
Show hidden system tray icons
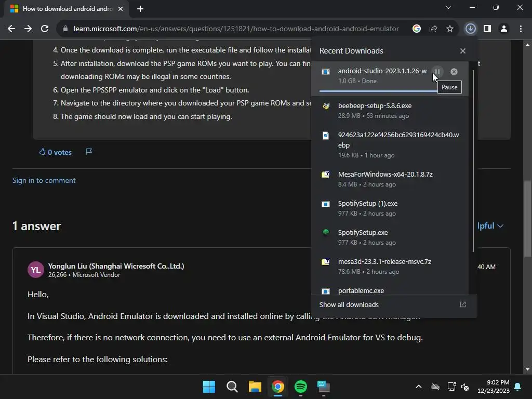click(419, 387)
